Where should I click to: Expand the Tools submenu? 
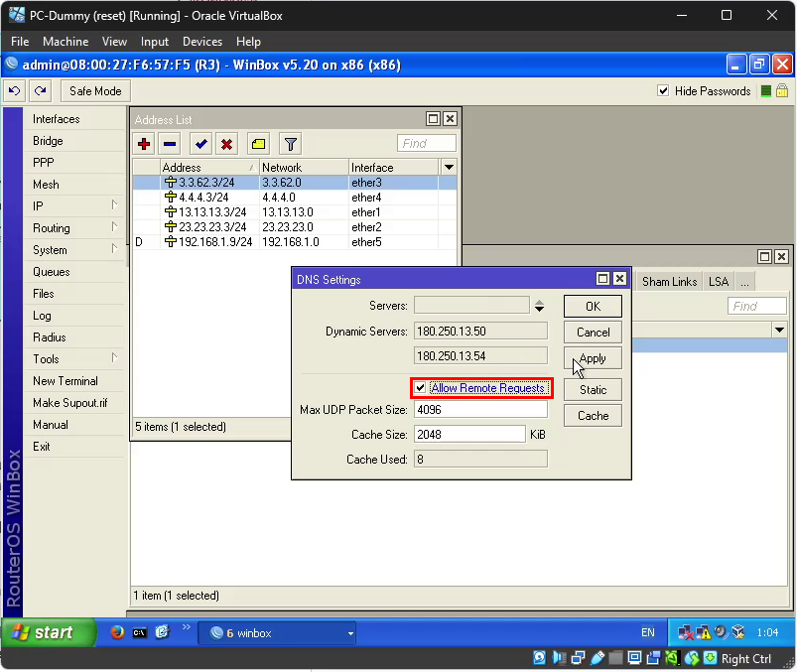(114, 358)
